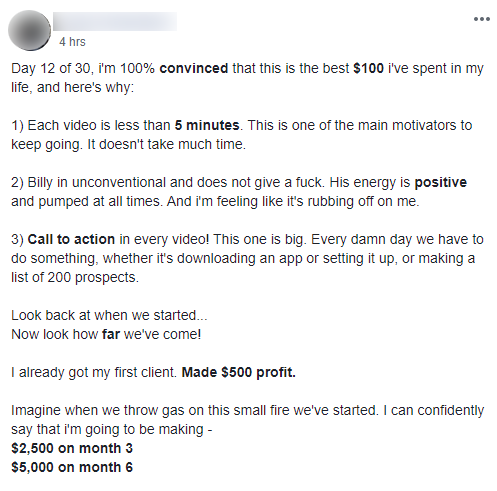The height and width of the screenshot is (491, 497).
Task: Open the three-dot post options menu
Action: coord(482,19)
